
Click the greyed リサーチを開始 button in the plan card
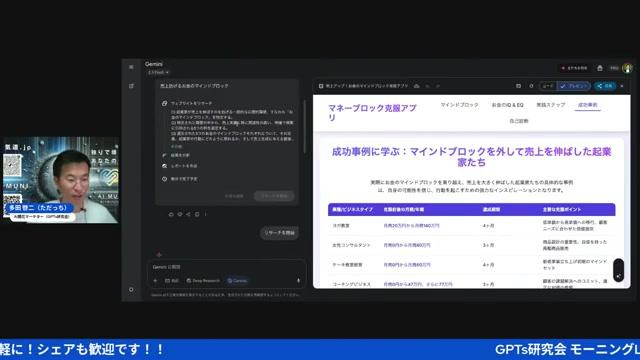[274, 196]
